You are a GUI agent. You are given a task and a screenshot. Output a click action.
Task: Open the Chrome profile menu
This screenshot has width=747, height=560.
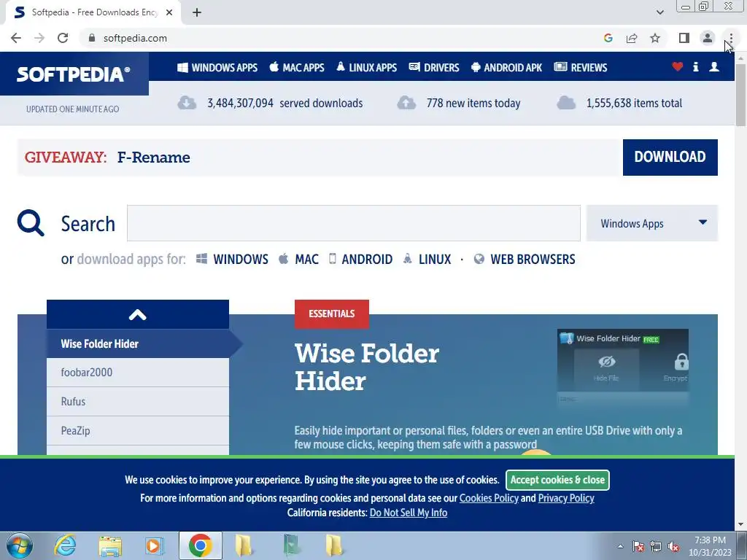click(708, 38)
